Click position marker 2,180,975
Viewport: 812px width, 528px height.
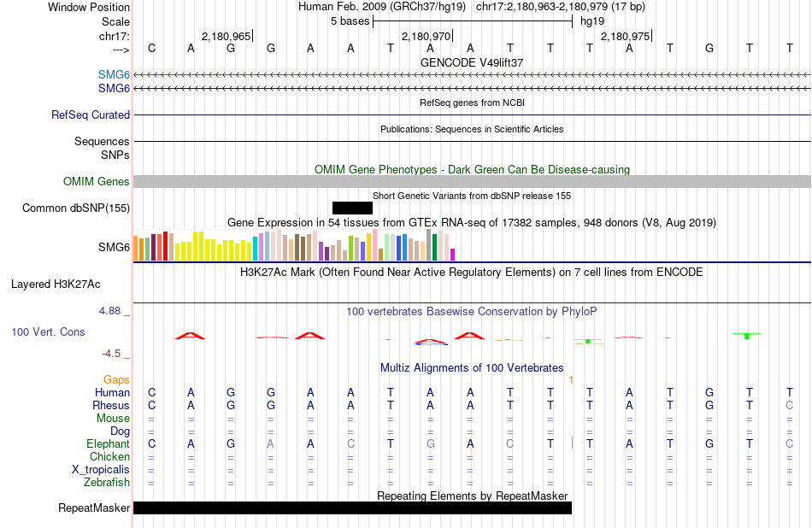point(625,36)
